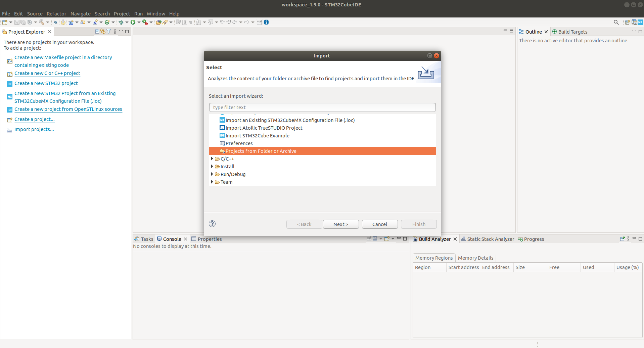Switch to the CubeMX device configuration perspective
This screenshot has width=644, height=348.
click(x=640, y=22)
